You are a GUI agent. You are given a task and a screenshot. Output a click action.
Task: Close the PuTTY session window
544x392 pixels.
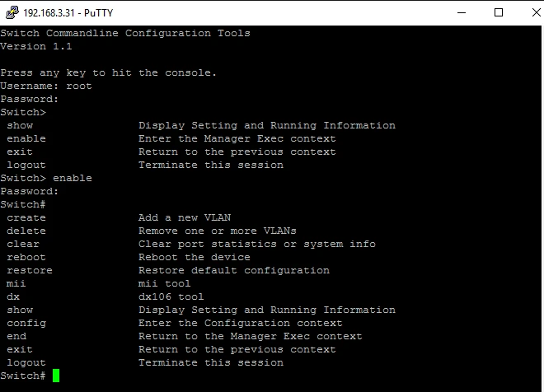[529, 12]
